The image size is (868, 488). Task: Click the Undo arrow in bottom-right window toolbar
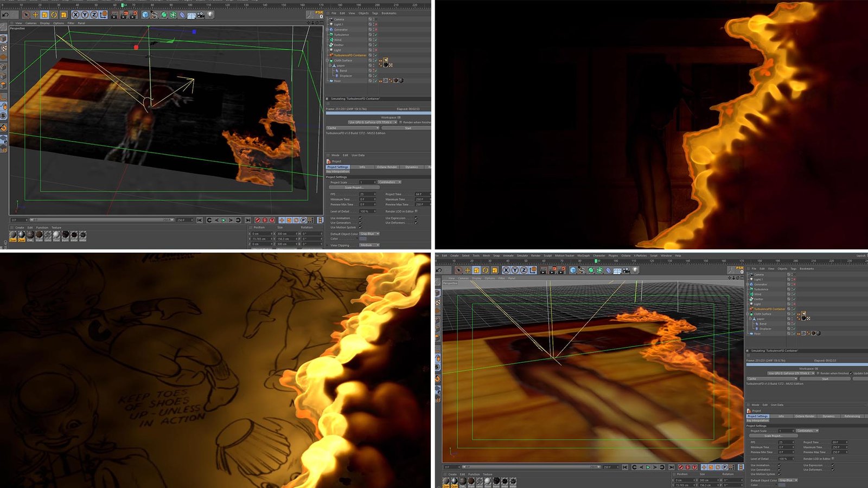tap(439, 270)
